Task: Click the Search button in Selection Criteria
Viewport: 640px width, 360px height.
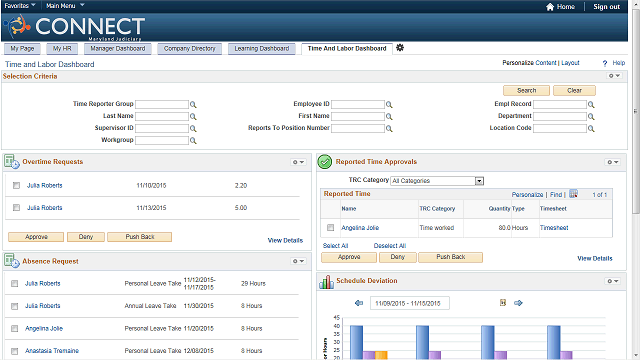Action: 527,91
